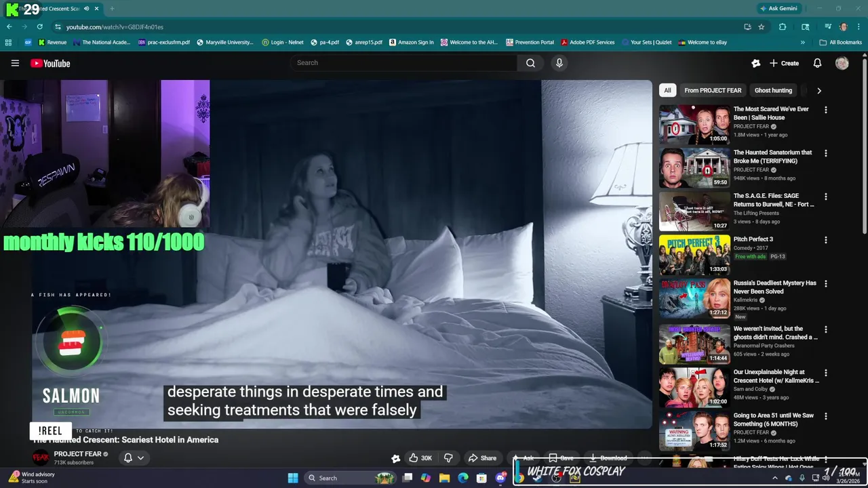
Task: Open the Amazon Sign In bookmark
Action: pyautogui.click(x=411, y=42)
